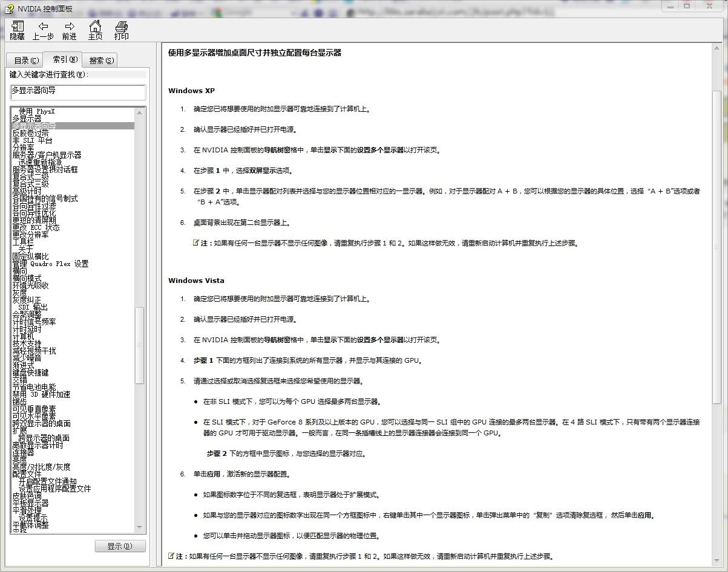This screenshot has height=572, width=728.
Task: Click the help icon in the title bar
Action: click(x=10, y=8)
